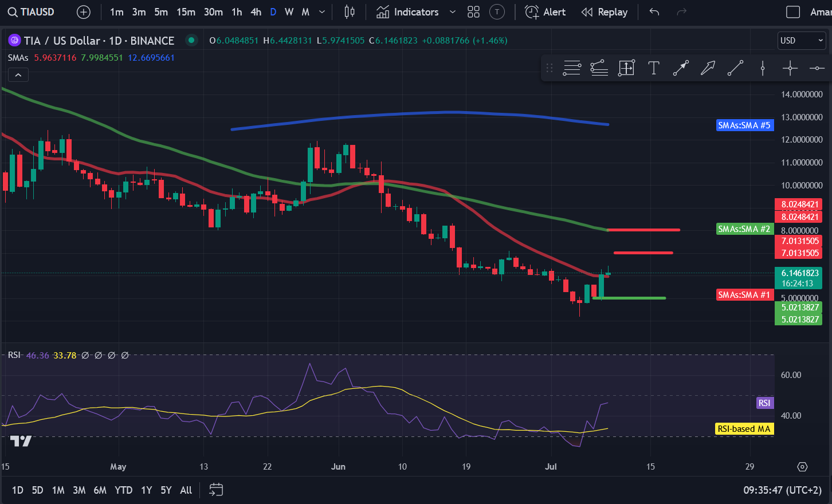This screenshot has height=504, width=832.
Task: Select the trend line tool
Action: pyautogui.click(x=735, y=68)
